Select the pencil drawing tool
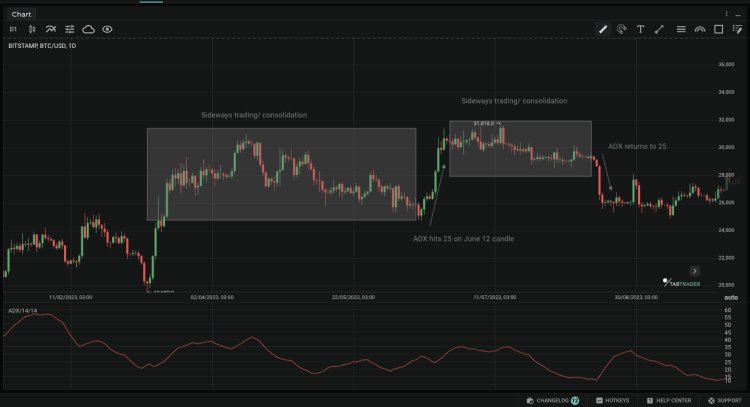The width and height of the screenshot is (750, 407). pyautogui.click(x=603, y=29)
